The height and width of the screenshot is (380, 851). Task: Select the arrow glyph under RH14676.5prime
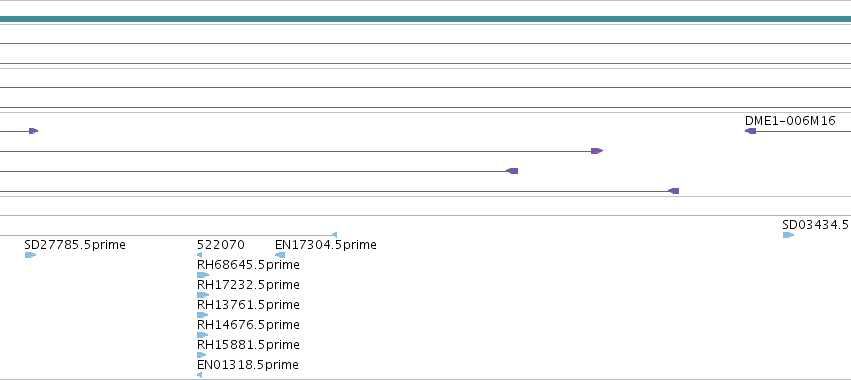pos(203,335)
